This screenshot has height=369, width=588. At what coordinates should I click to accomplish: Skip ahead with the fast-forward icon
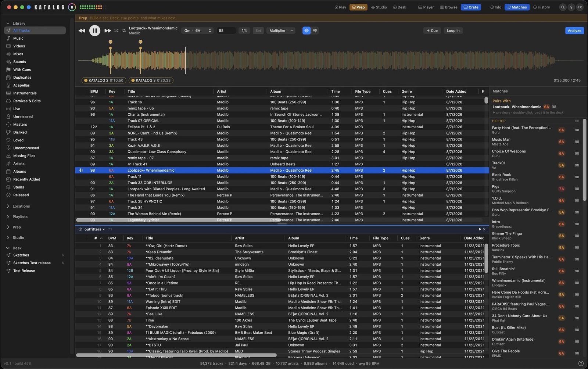[x=107, y=31]
